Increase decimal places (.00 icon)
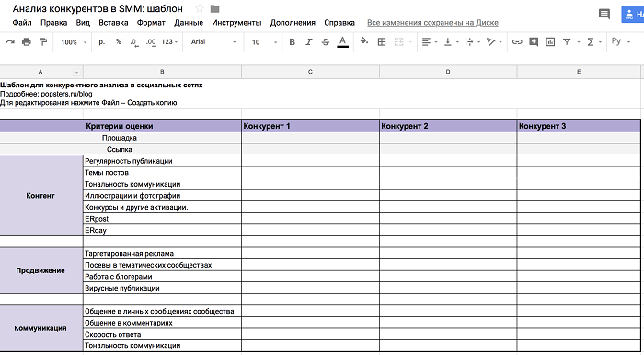Image resolution: width=644 pixels, height=355 pixels. click(x=151, y=42)
